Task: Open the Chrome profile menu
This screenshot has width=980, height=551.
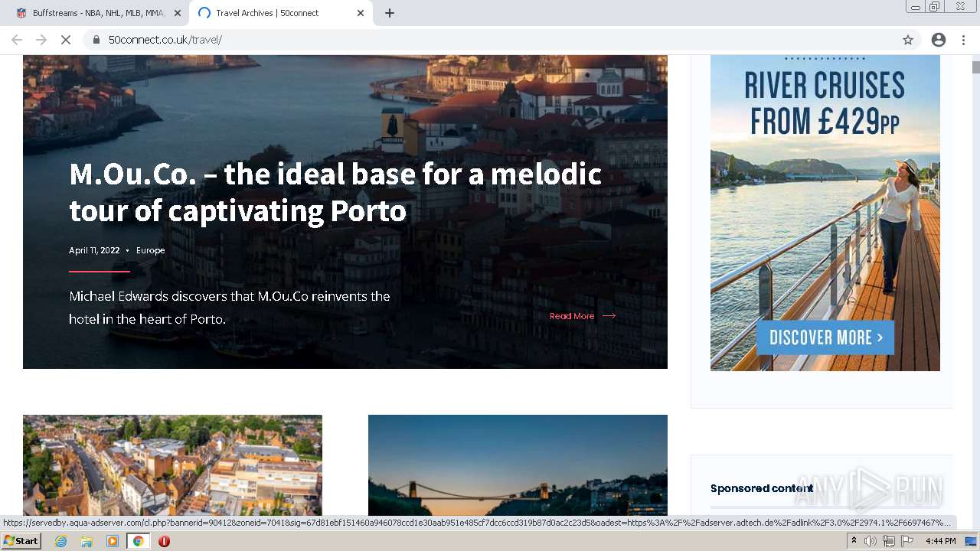Action: tap(939, 40)
